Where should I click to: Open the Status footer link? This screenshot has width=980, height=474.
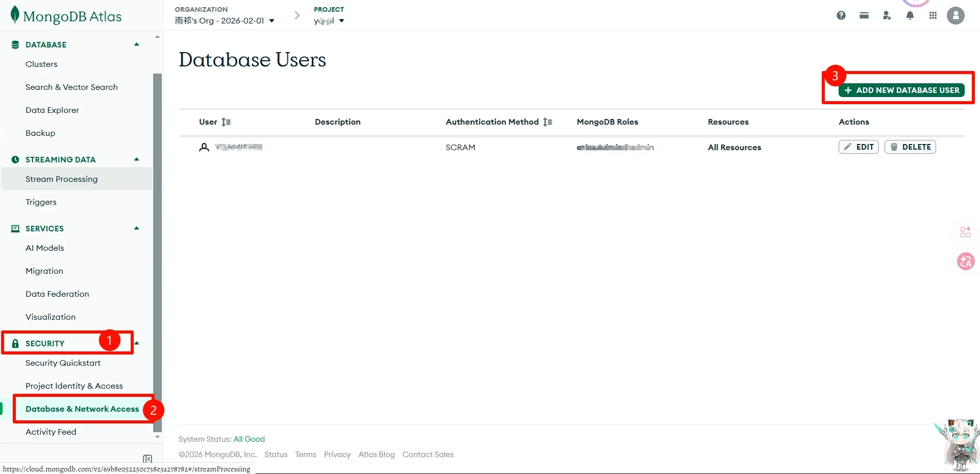point(276,455)
